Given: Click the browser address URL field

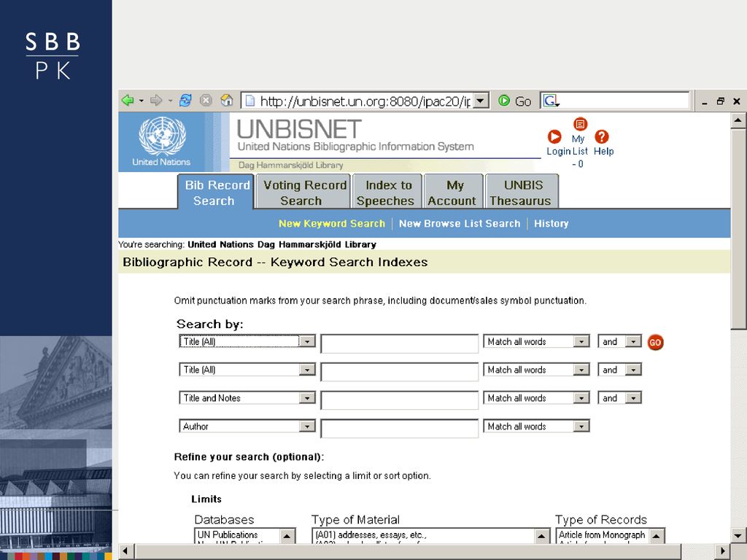Looking at the screenshot, I should [x=365, y=101].
